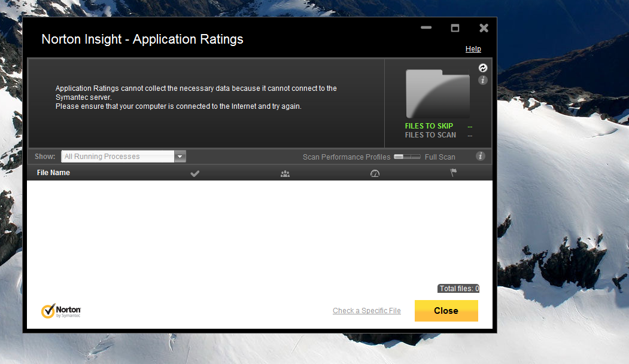Image resolution: width=629 pixels, height=364 pixels.
Task: Close the window with the X button
Action: tap(484, 28)
